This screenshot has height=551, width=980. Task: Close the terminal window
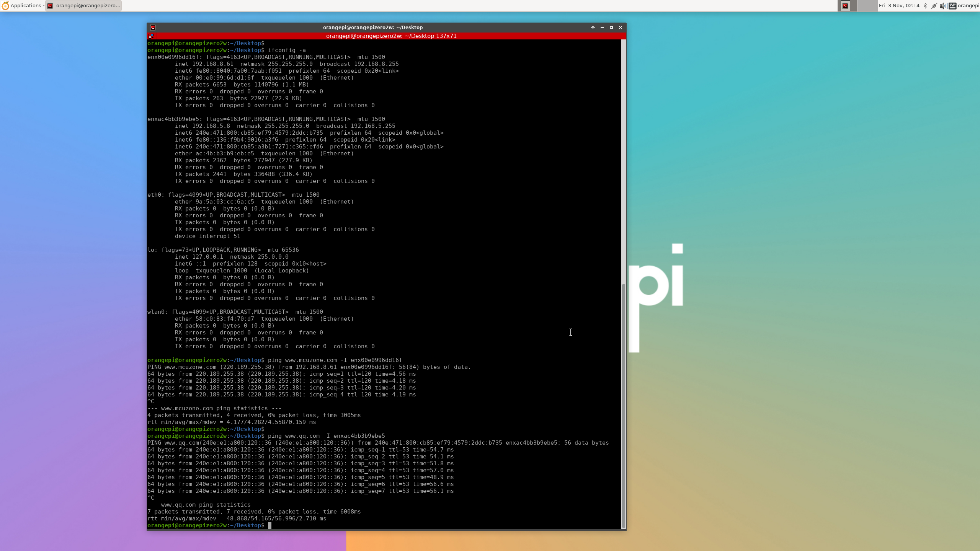(x=621, y=28)
